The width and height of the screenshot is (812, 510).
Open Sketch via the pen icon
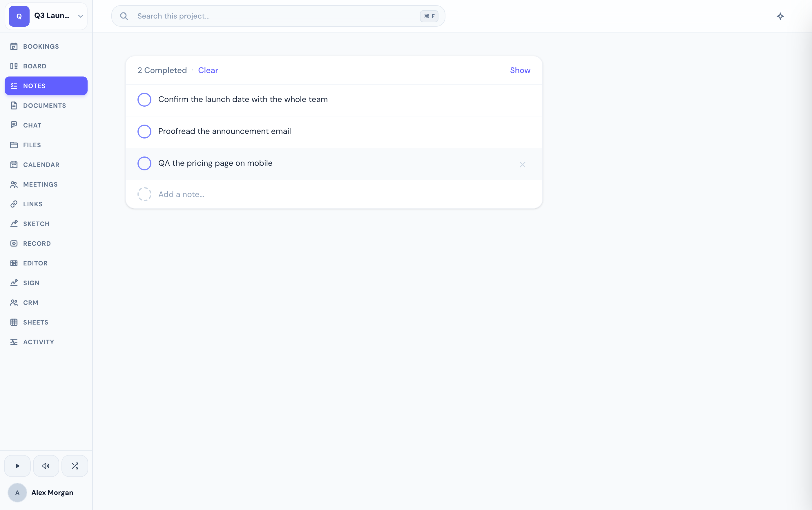pyautogui.click(x=14, y=224)
